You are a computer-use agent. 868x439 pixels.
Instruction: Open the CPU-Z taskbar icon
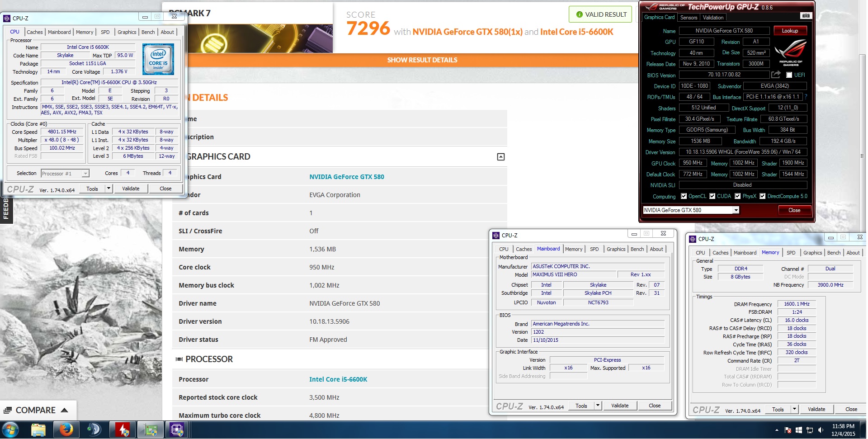[x=176, y=430]
